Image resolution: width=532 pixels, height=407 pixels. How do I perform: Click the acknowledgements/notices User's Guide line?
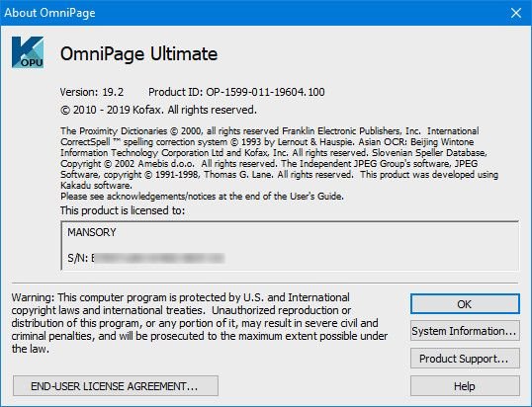[202, 197]
